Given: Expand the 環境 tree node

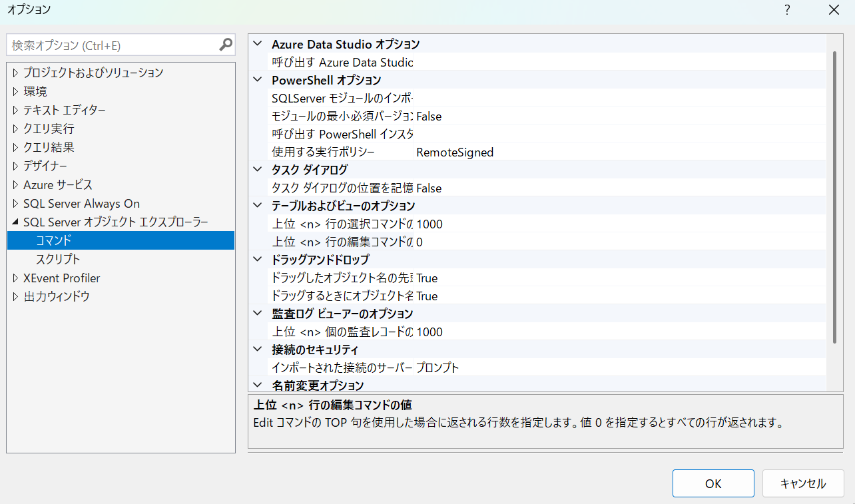Looking at the screenshot, I should [x=16, y=91].
